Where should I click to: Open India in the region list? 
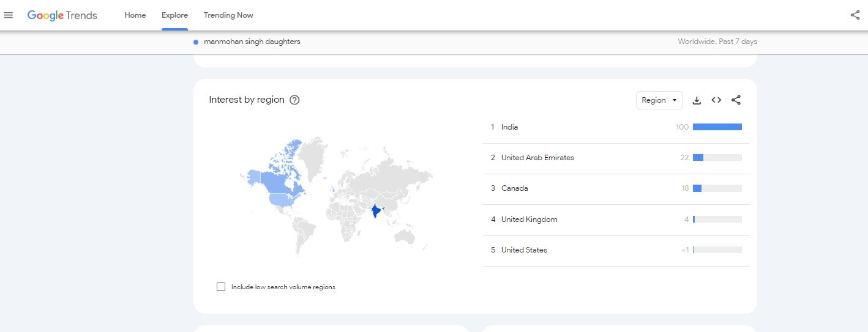509,127
